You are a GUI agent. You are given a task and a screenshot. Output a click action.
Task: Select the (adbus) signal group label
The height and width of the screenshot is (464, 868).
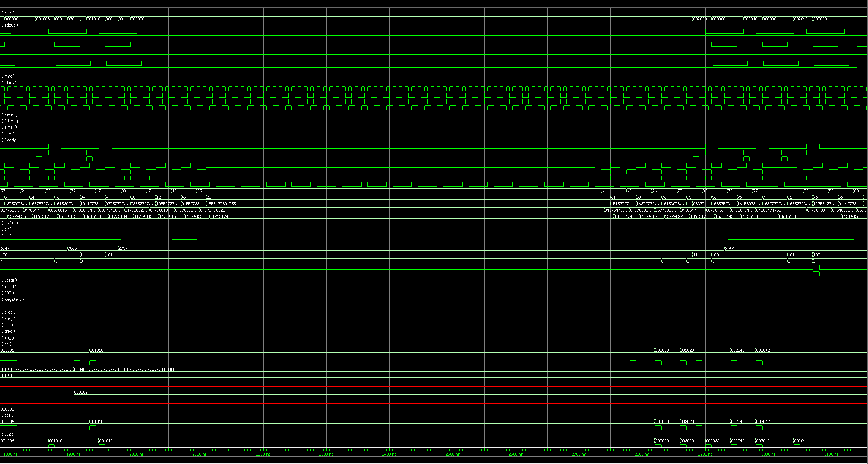click(10, 25)
